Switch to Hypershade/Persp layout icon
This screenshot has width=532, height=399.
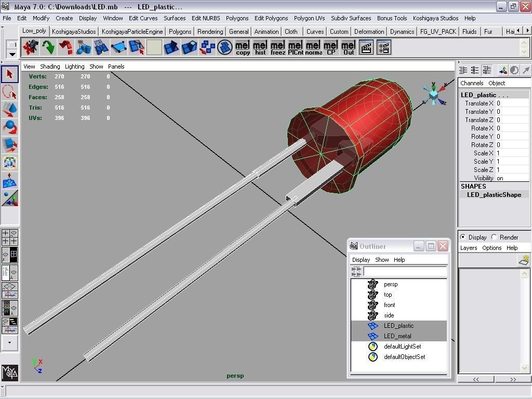click(9, 308)
